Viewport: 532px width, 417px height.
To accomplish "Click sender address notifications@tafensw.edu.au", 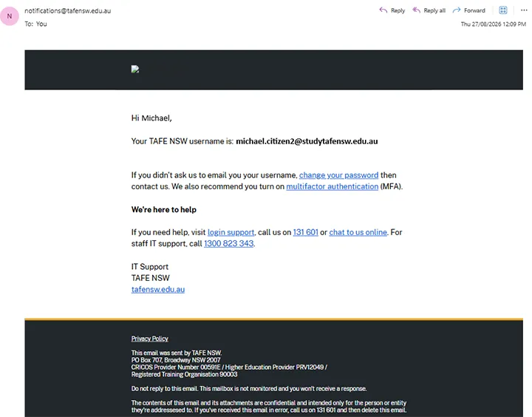I will pyautogui.click(x=67, y=11).
